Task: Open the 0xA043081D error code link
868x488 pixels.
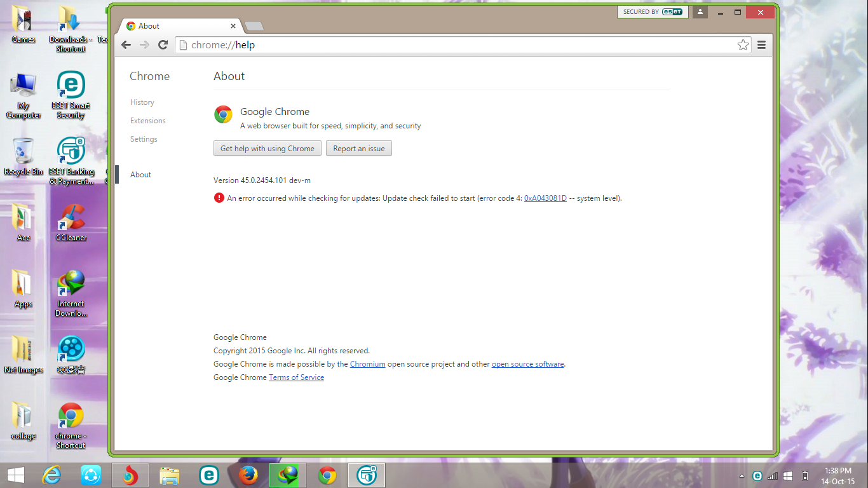Action: click(545, 198)
